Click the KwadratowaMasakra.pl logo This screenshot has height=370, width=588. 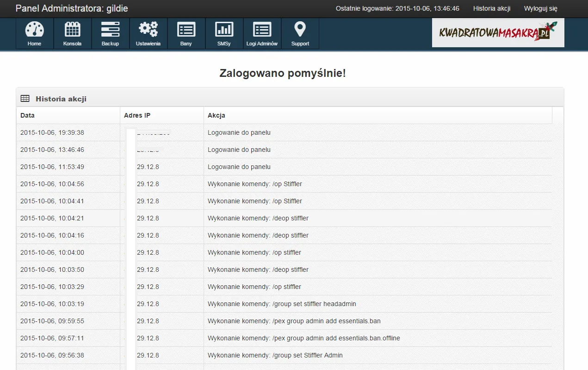pos(498,32)
